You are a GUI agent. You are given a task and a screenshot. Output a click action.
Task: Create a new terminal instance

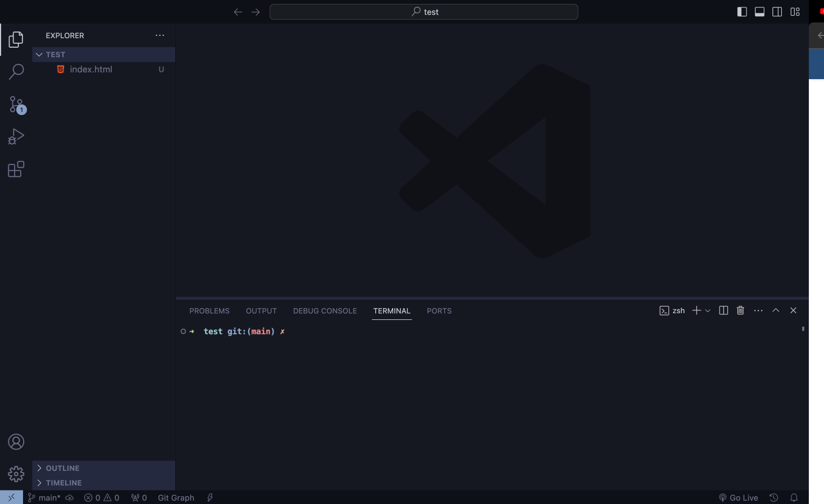tap(696, 310)
